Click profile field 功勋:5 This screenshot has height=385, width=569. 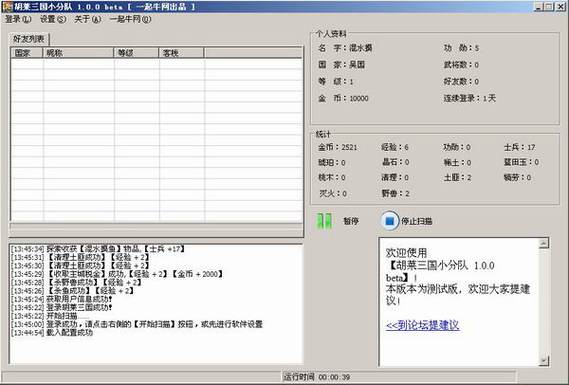coord(461,48)
